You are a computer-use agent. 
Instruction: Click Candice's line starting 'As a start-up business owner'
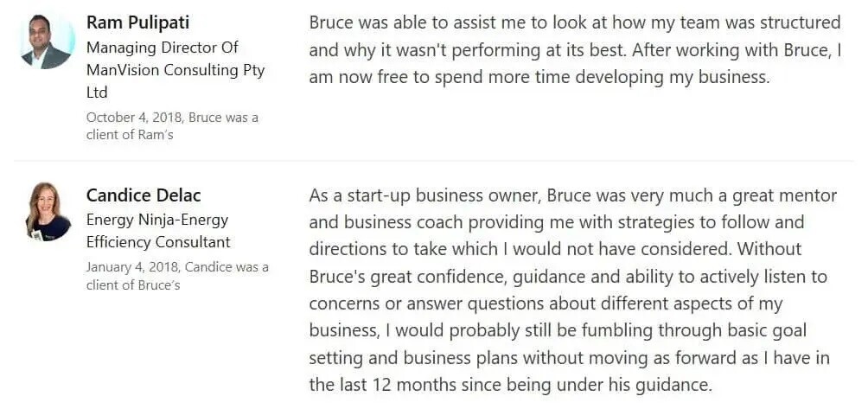tap(573, 195)
